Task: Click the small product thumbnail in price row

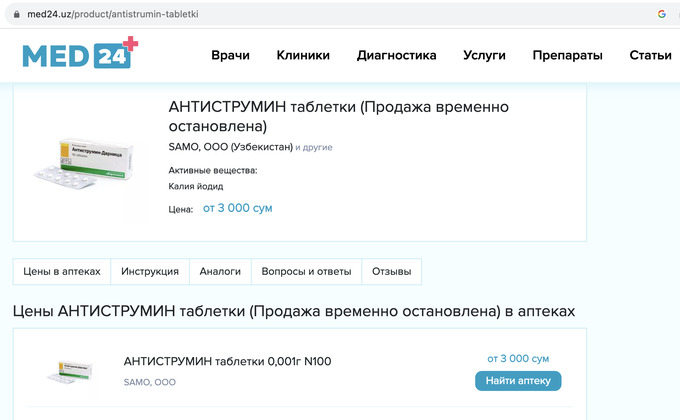Action: point(70,372)
